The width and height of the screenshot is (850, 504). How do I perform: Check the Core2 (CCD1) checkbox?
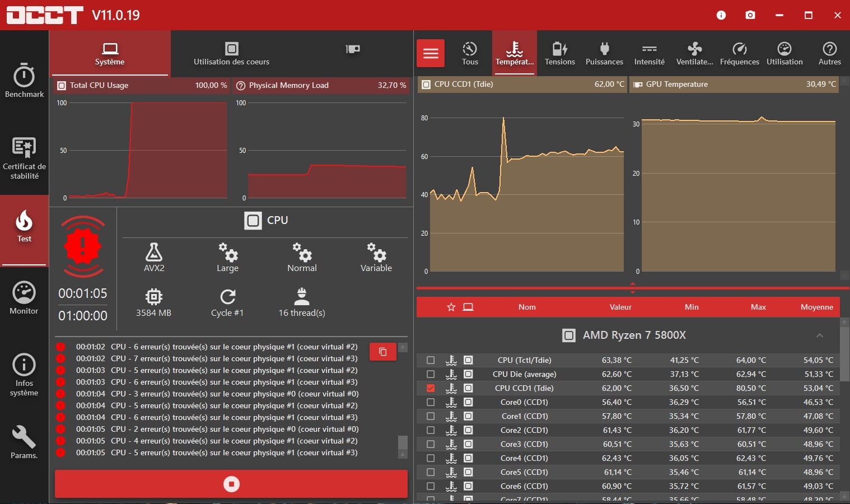pos(431,430)
